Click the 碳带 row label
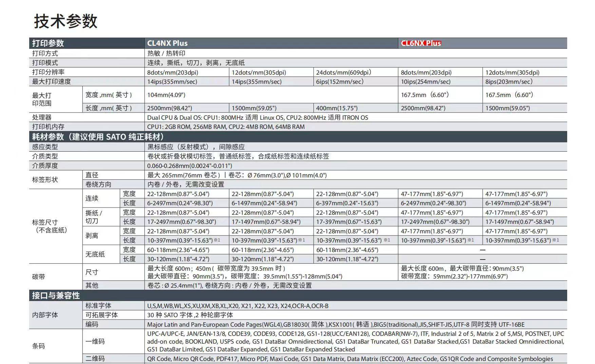The height and width of the screenshot is (364, 595). tap(39, 276)
